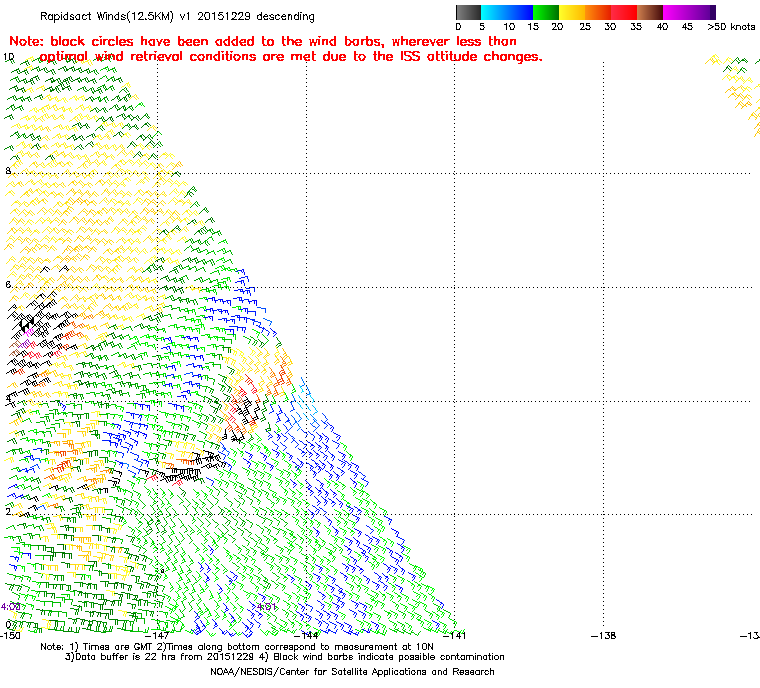This screenshot has width=760, height=688.
Task: Click the red note line beginning "Note: black circles"
Action: 263,41
